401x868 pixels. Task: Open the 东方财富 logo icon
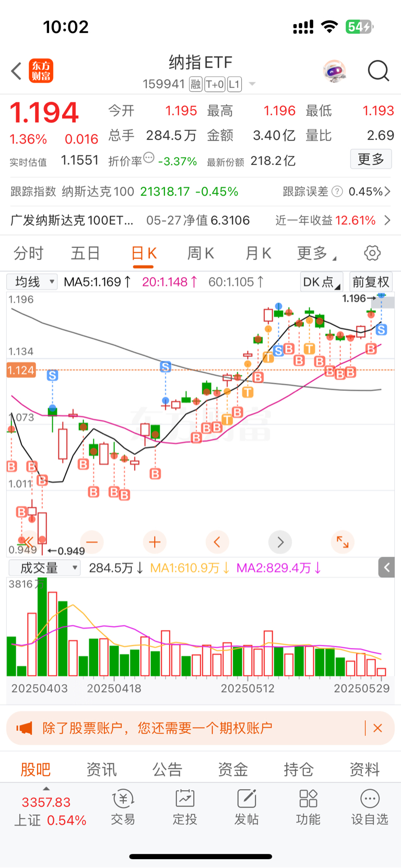coord(41,71)
